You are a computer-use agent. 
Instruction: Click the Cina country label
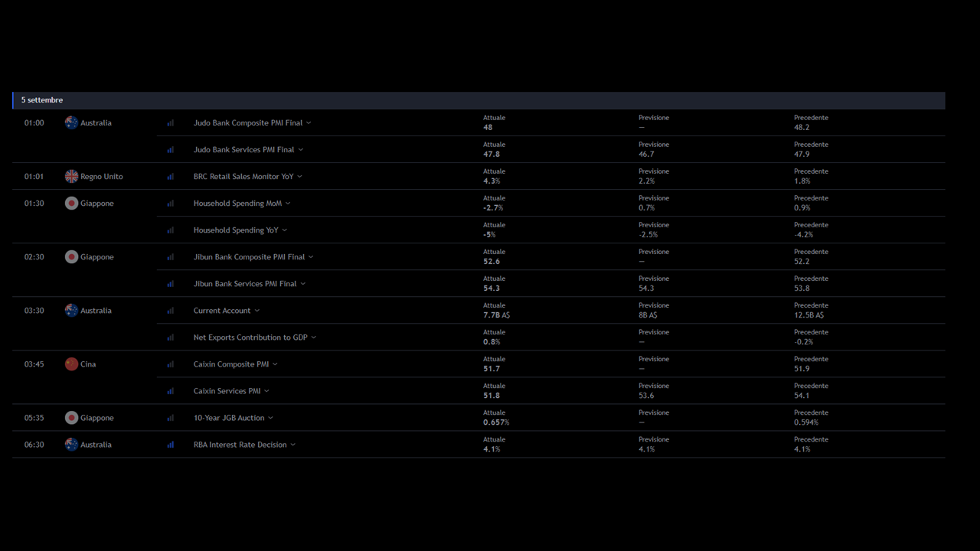[88, 364]
